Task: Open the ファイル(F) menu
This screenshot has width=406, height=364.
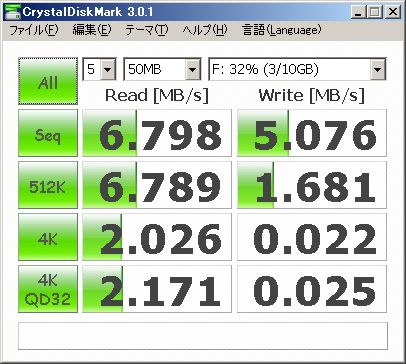Action: pos(34,30)
